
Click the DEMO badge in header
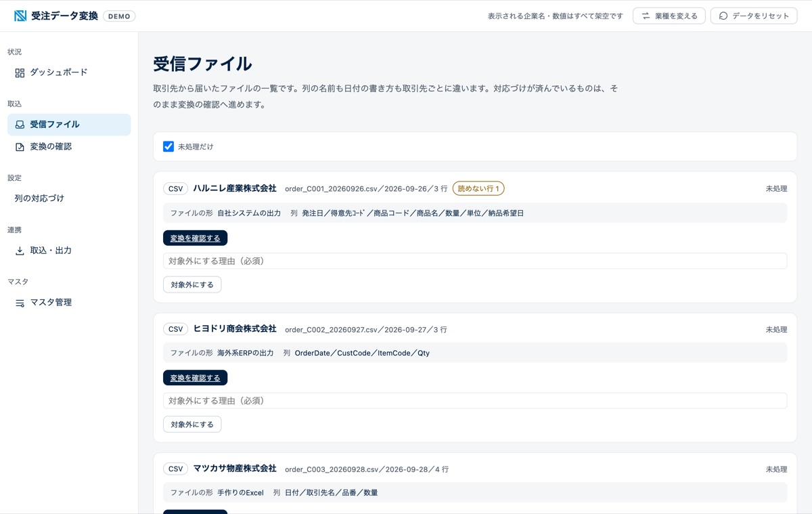[x=119, y=16]
